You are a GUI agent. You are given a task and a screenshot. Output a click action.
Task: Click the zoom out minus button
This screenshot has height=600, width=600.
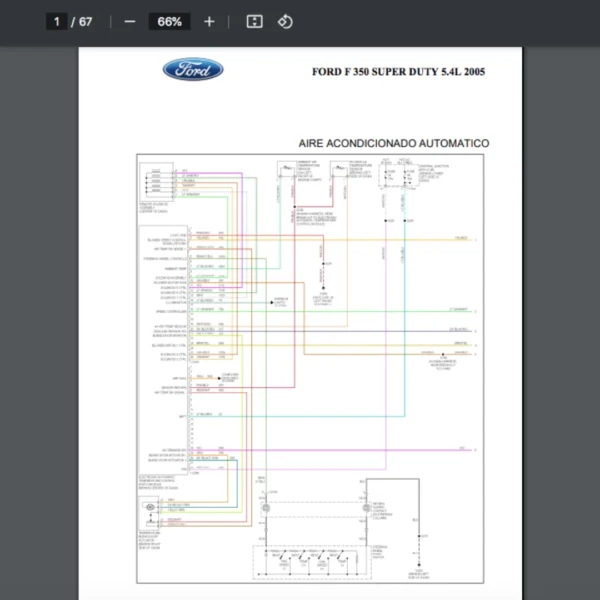[x=129, y=21]
